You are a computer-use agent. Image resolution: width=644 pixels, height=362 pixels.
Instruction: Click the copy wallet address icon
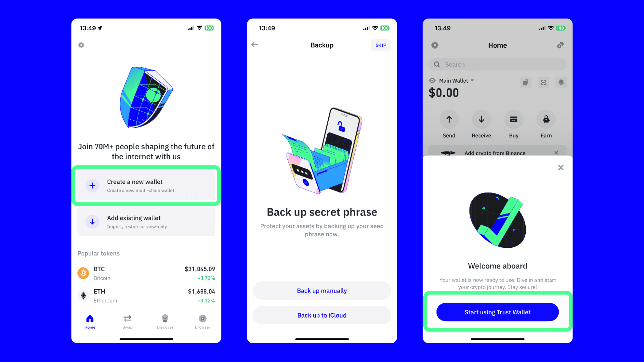(526, 82)
